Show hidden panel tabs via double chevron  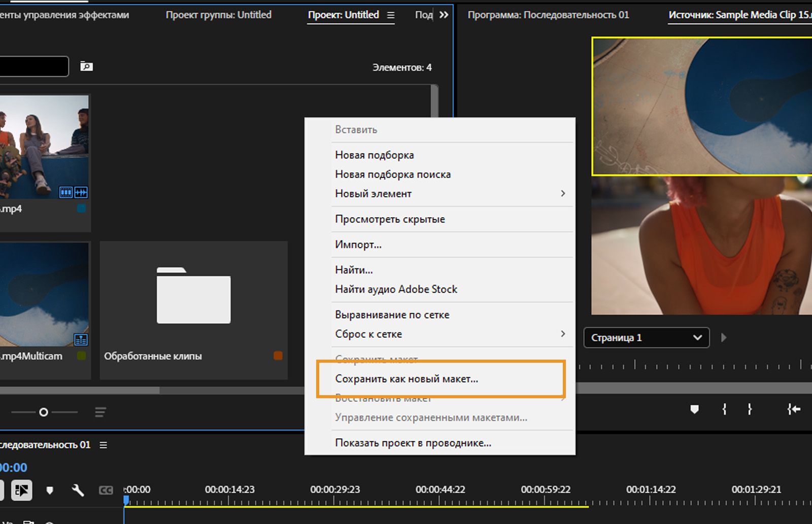tap(444, 15)
